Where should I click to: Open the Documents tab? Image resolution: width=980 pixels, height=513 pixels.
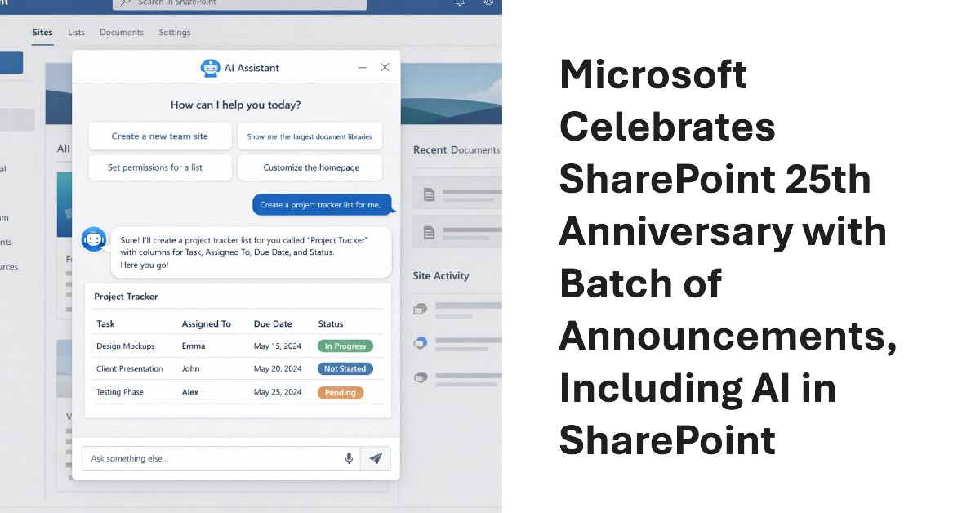(x=122, y=33)
